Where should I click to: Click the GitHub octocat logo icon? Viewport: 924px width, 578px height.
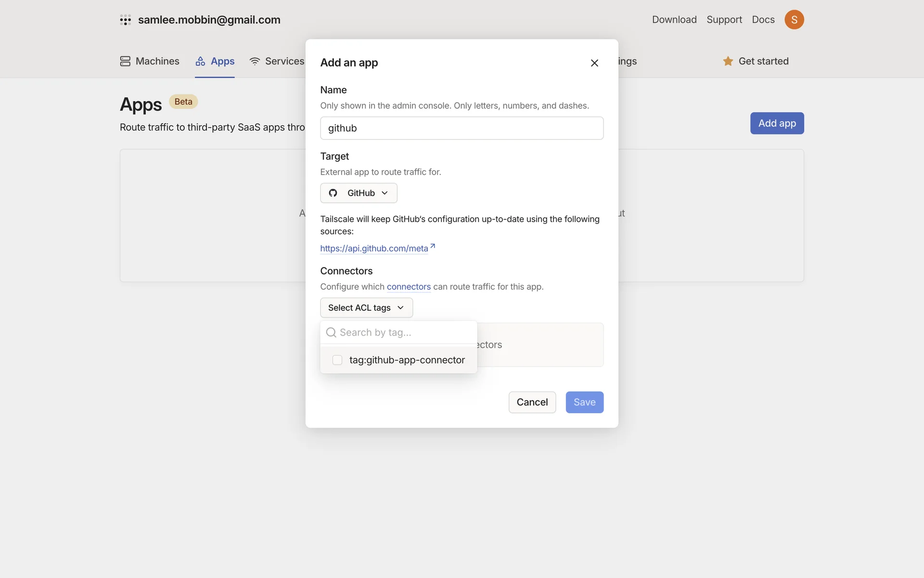pyautogui.click(x=333, y=193)
